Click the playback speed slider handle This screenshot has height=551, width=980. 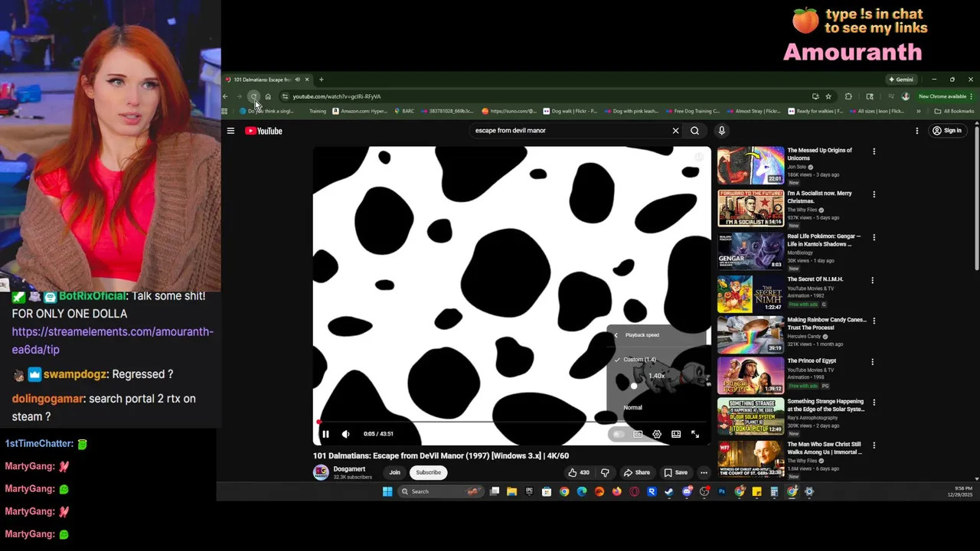[x=634, y=386]
